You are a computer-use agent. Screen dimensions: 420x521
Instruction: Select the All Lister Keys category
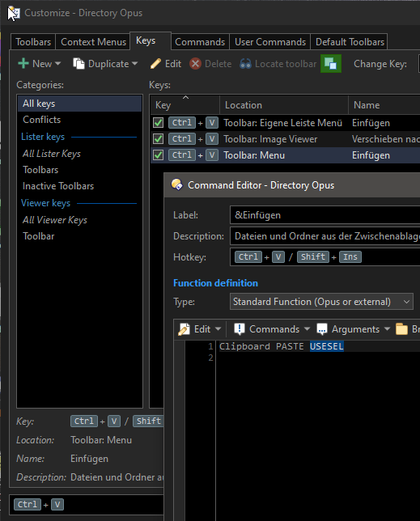pyautogui.click(x=80, y=154)
